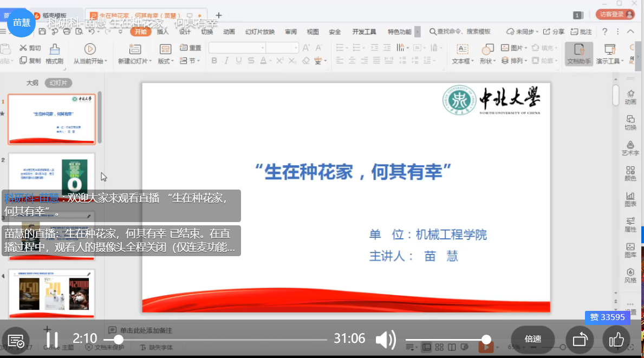The height and width of the screenshot is (358, 644).
Task: Open the 艺术字 WordArt side panel icon
Action: pos(630,148)
